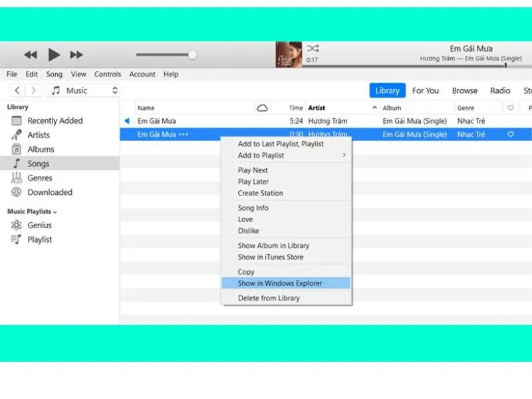
Task: Sort by the Artist column header
Action: tap(317, 108)
